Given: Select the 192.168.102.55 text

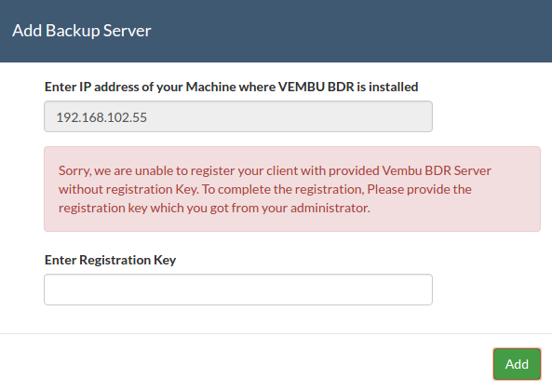Looking at the screenshot, I should click(101, 117).
